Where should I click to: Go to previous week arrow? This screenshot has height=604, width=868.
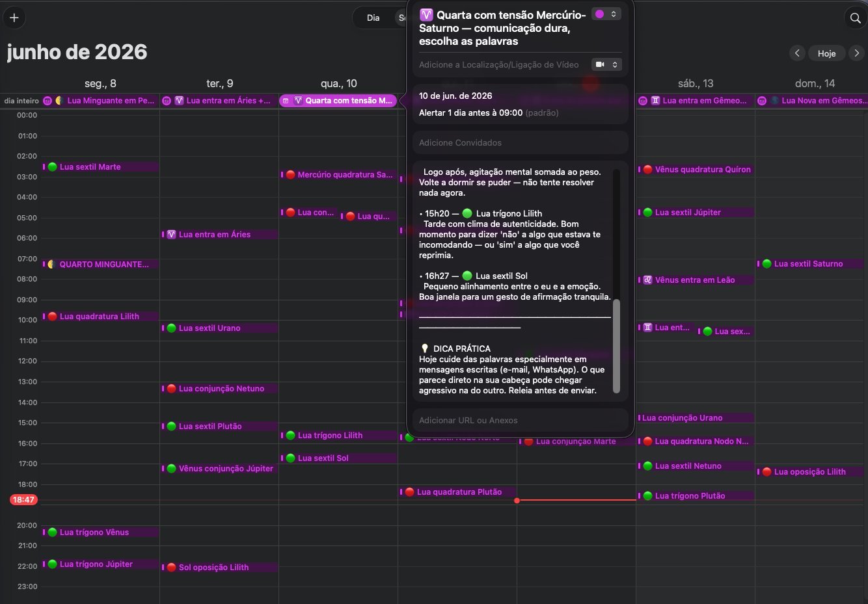point(797,53)
